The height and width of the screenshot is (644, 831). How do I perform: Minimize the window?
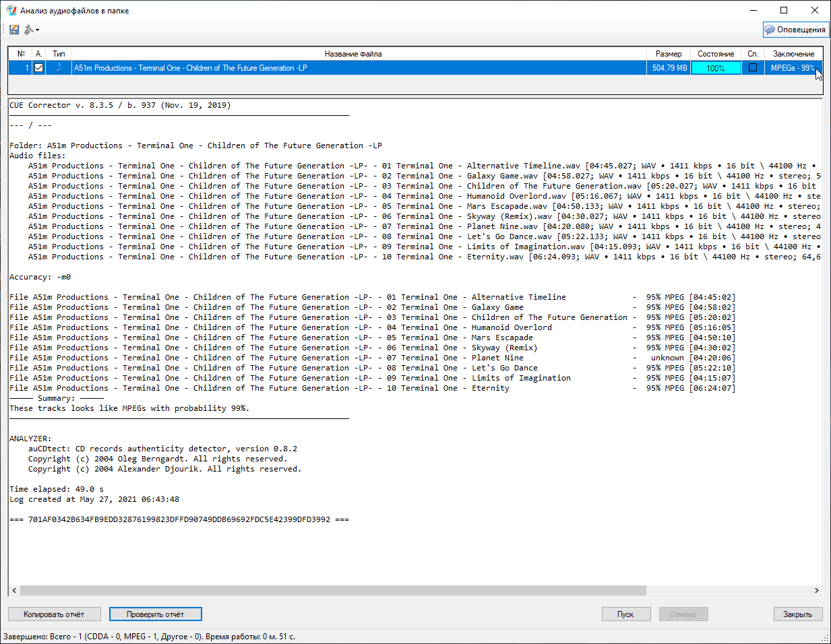click(x=753, y=10)
